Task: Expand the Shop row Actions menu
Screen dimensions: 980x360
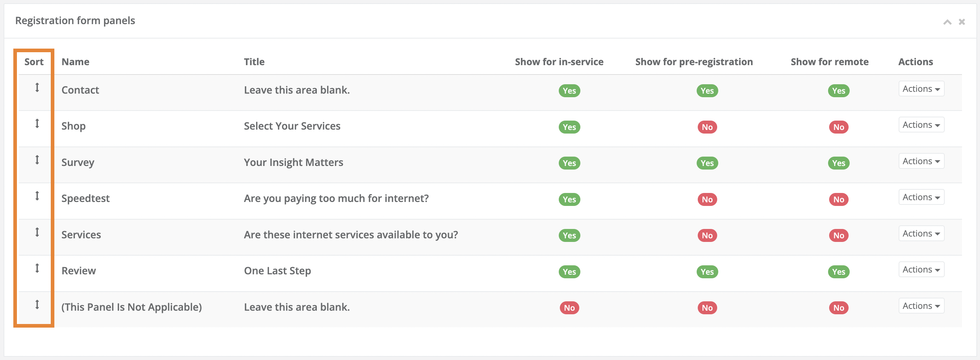Action: [x=921, y=125]
